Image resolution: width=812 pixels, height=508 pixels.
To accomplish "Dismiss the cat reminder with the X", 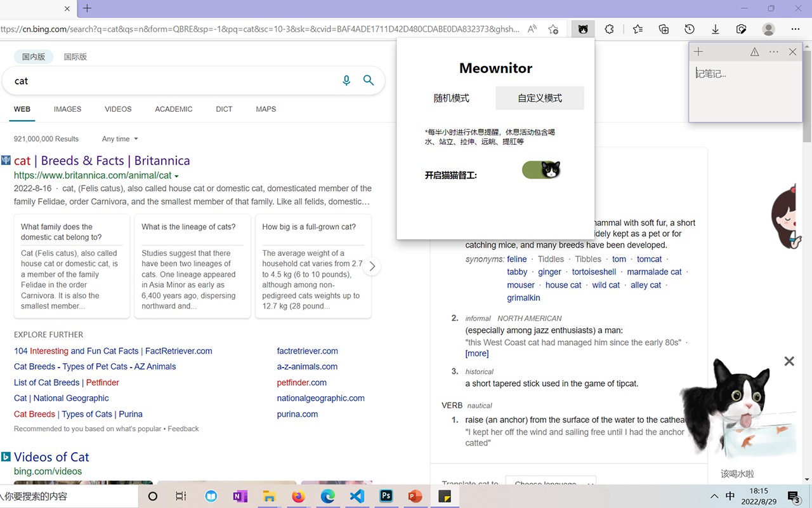I will pyautogui.click(x=789, y=361).
